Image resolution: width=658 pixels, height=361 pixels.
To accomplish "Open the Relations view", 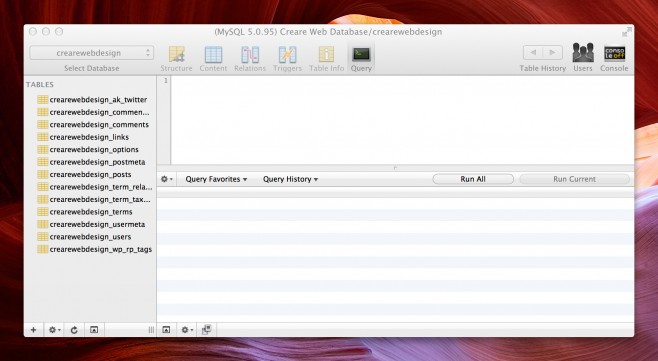I will (250, 55).
